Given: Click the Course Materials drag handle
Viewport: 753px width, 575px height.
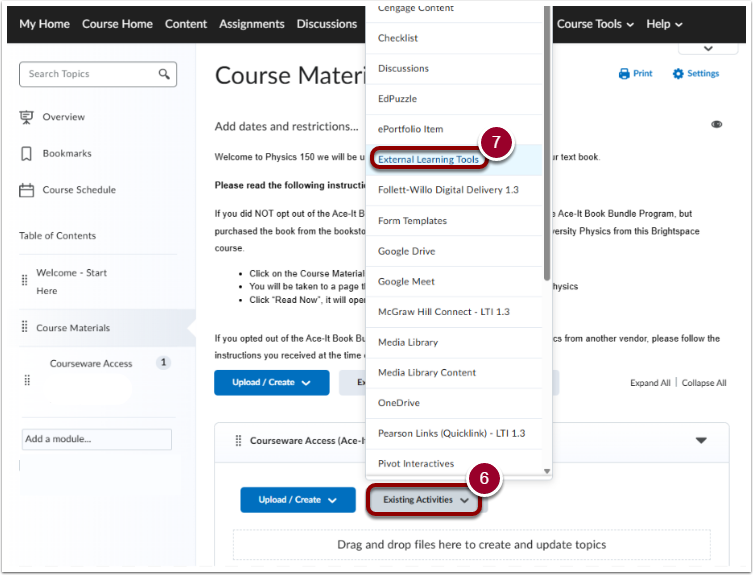Looking at the screenshot, I should [x=24, y=327].
